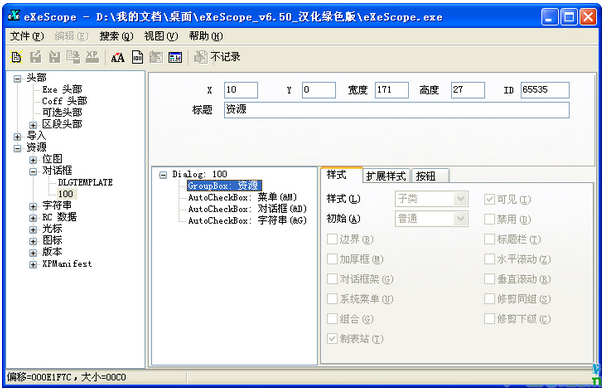The width and height of the screenshot is (606, 390).
Task: Select the Exe 头部 tree item
Action: (x=62, y=90)
